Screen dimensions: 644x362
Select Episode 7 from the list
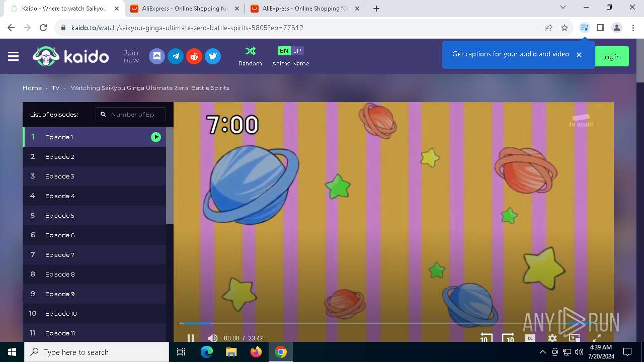click(x=94, y=254)
